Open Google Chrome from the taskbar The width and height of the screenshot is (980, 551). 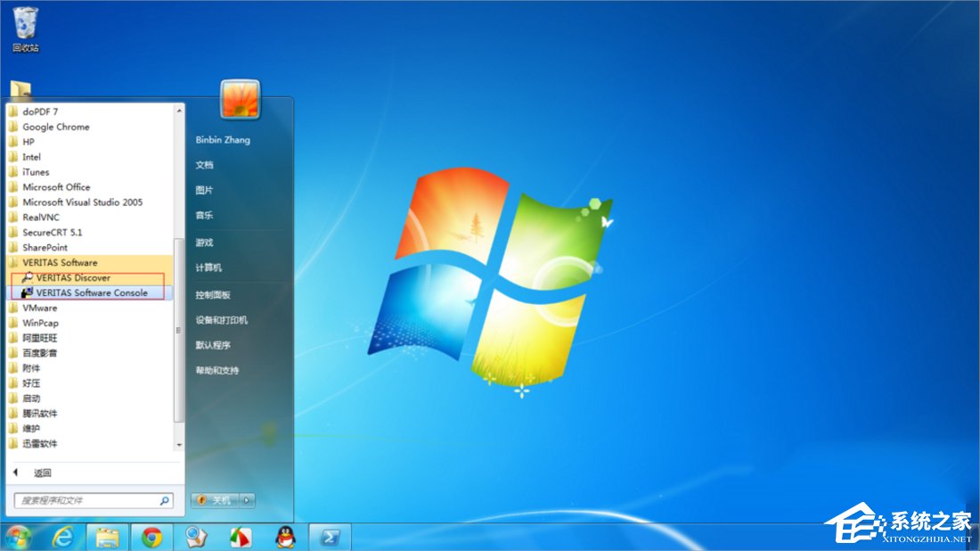151,538
